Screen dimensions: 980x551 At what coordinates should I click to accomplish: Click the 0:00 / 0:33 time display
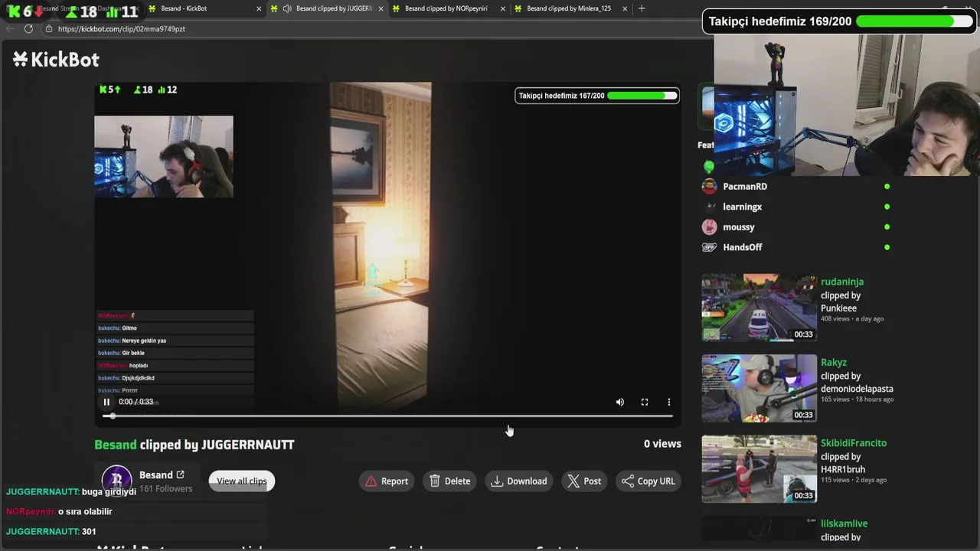136,402
